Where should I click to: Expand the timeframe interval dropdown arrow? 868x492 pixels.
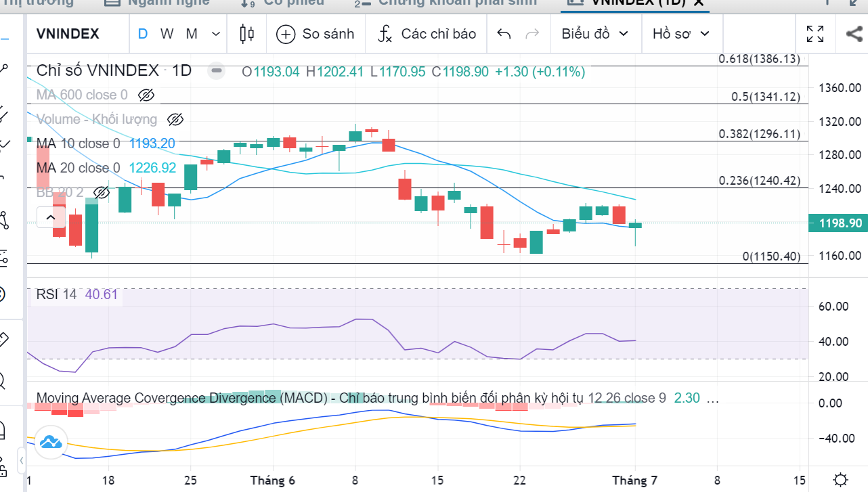(x=216, y=34)
